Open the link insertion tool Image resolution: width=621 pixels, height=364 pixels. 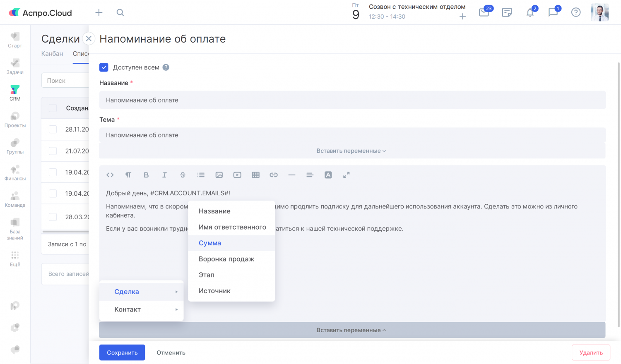(274, 175)
